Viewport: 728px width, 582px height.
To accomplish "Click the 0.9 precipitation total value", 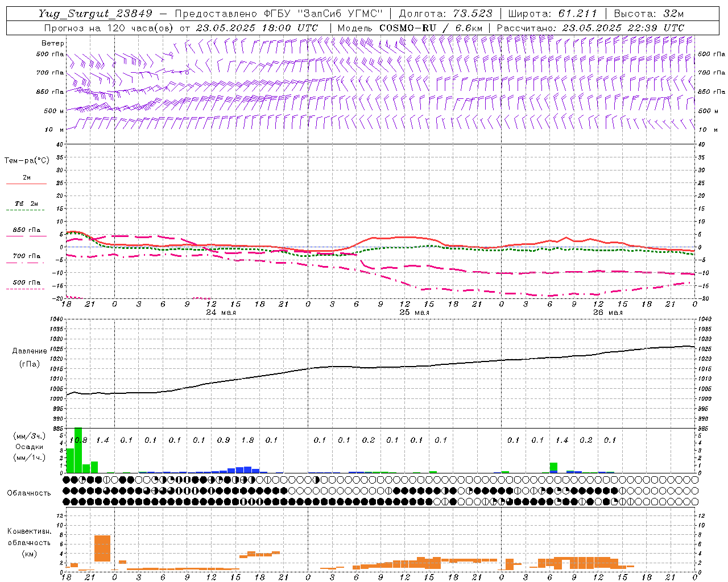I will point(224,440).
